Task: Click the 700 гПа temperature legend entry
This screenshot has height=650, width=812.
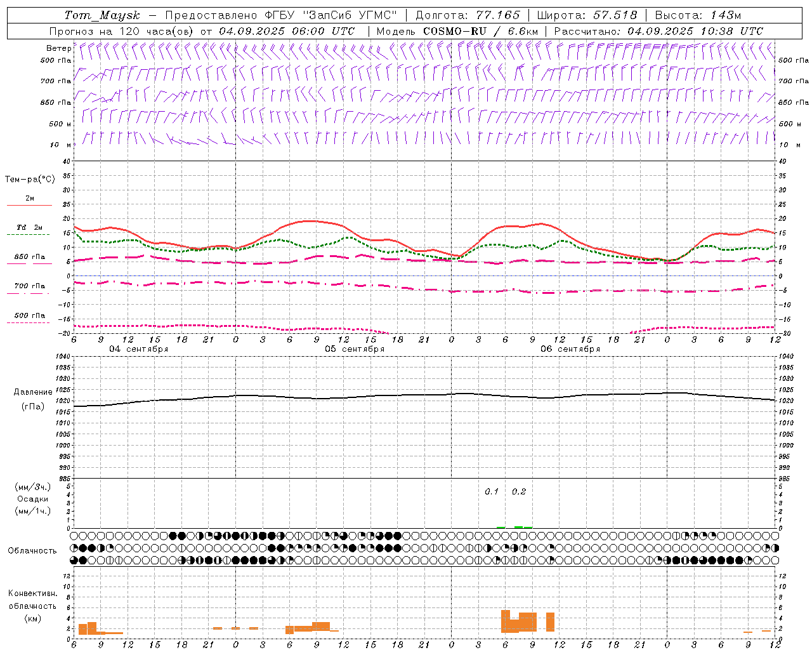Action: tap(30, 286)
